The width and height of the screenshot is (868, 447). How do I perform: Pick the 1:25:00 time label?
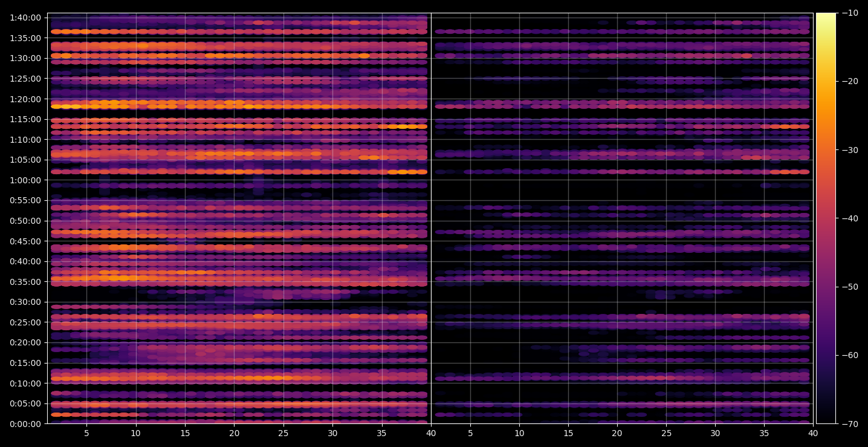pyautogui.click(x=25, y=79)
